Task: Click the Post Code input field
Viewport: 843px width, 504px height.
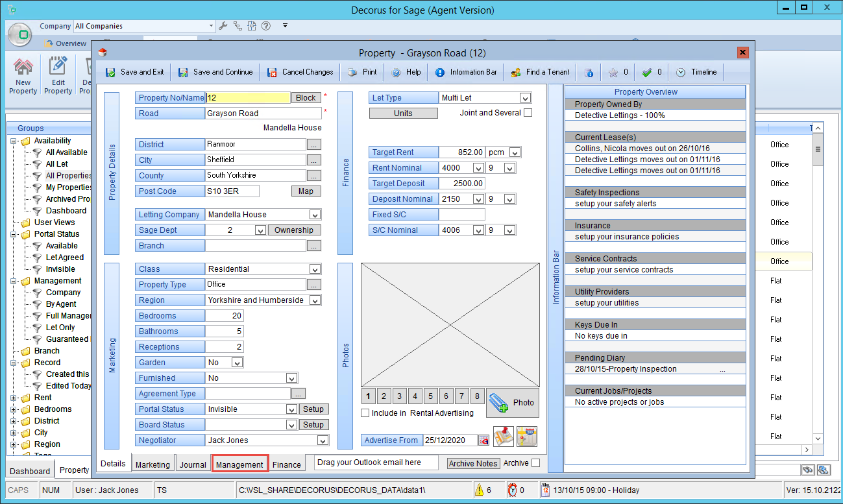Action: [232, 191]
